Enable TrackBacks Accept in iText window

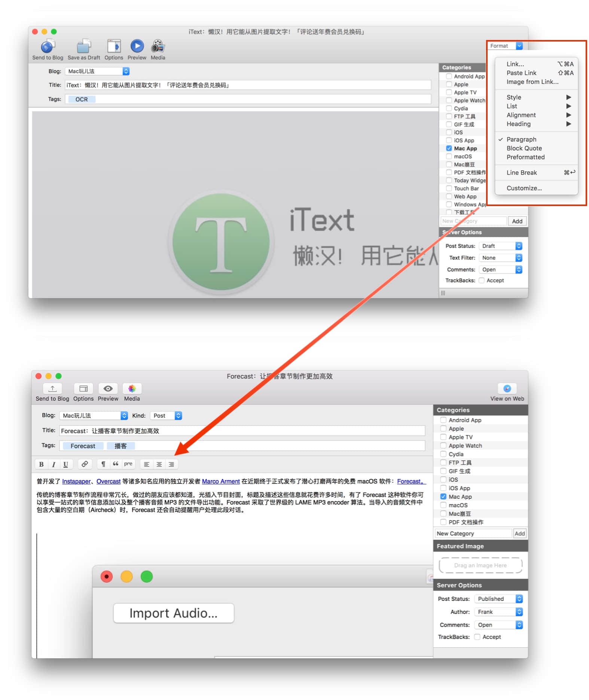point(482,280)
